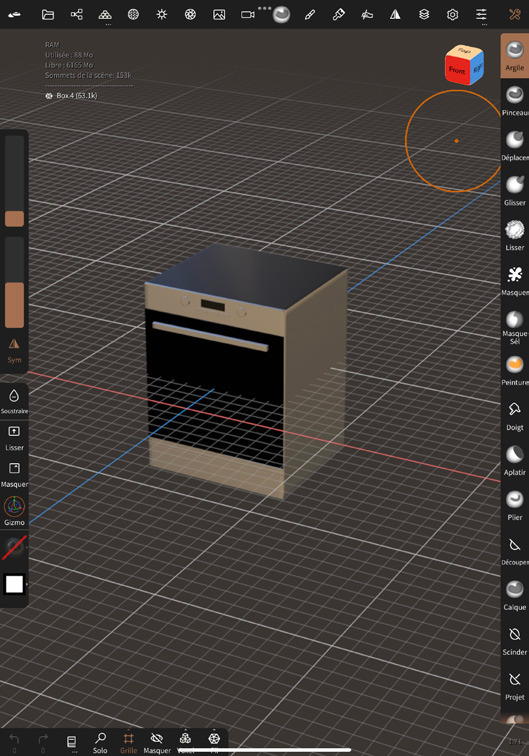Select the Peinture paint tool
The image size is (529, 756).
tap(515, 370)
